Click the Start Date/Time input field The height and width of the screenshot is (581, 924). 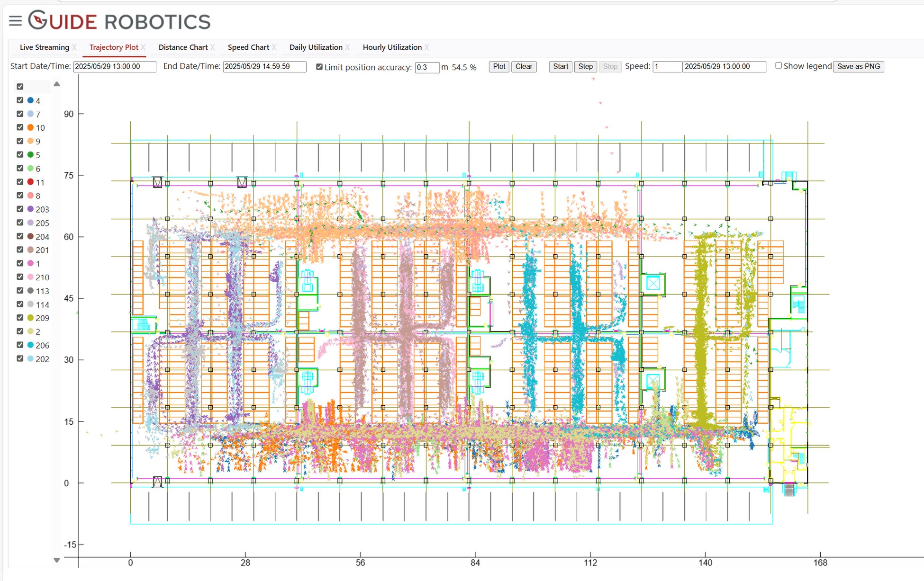tap(114, 67)
